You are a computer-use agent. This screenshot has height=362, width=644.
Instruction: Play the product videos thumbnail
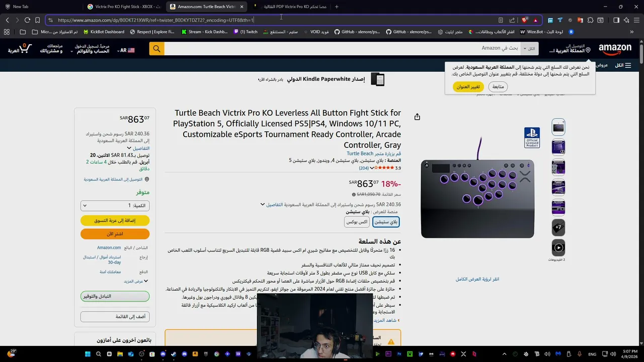tap(558, 248)
